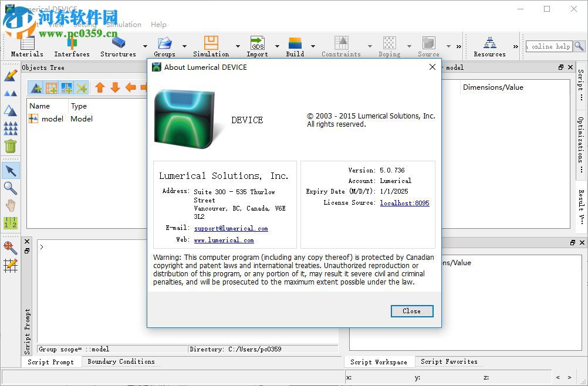588x386 pixels.
Task: Open the Groups dropdown arrow
Action: (x=184, y=46)
